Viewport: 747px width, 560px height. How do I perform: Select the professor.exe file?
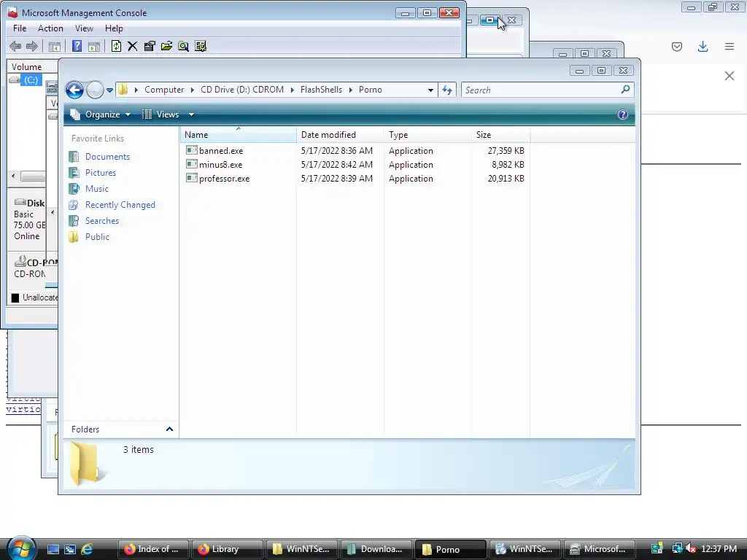coord(225,178)
